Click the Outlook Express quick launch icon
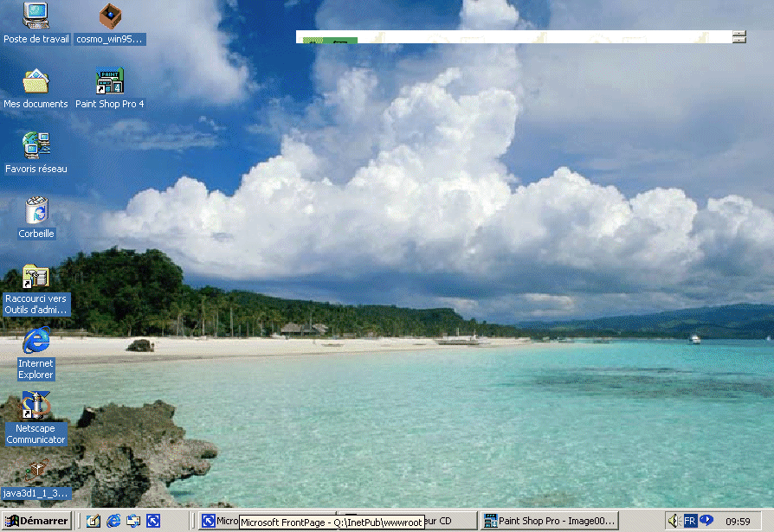 click(x=133, y=521)
